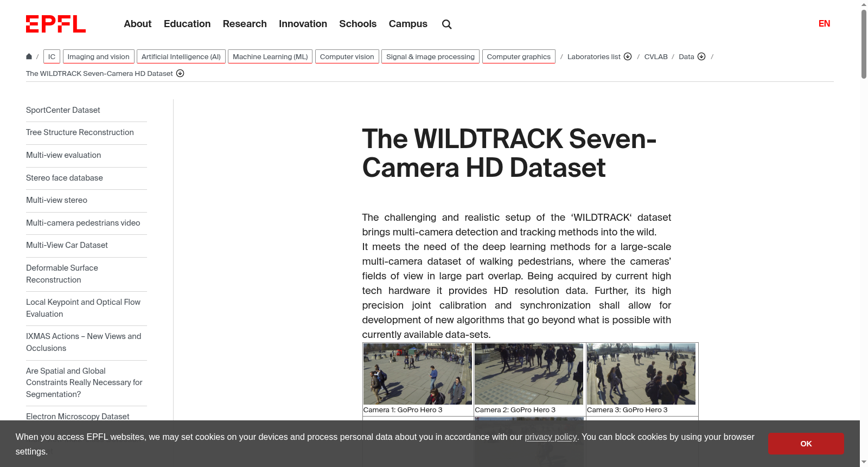Image resolution: width=868 pixels, height=467 pixels.
Task: Open CVLAB breadcrumb link
Action: click(x=656, y=56)
